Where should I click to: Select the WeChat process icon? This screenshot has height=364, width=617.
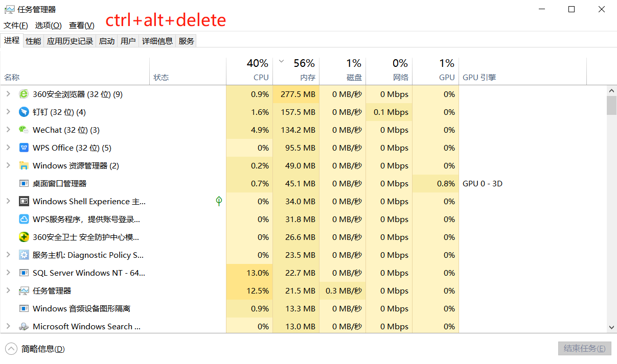pos(24,130)
